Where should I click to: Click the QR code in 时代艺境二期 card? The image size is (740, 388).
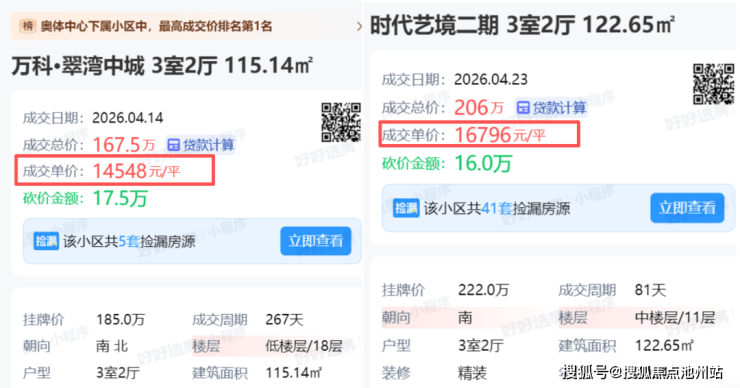714,84
